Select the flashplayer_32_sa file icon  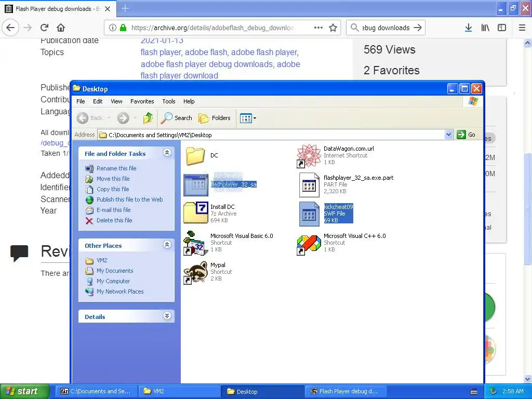point(196,185)
